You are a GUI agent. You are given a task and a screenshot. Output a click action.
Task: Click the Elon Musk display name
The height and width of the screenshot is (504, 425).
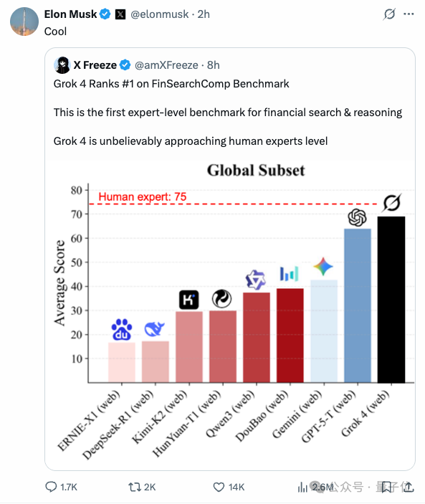[x=70, y=14]
